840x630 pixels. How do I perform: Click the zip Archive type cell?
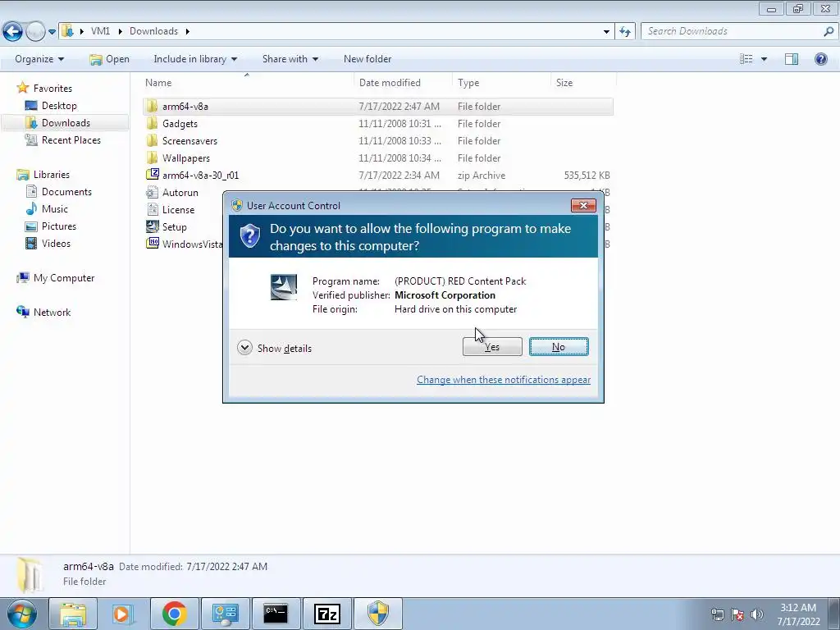tap(481, 176)
